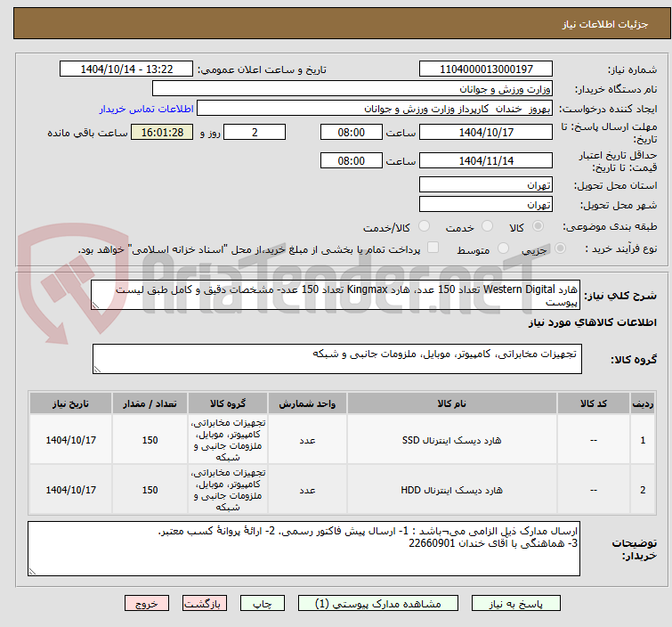Click the تعداد / مقدار column header
Image resolution: width=672 pixels, height=627 pixels.
150,403
